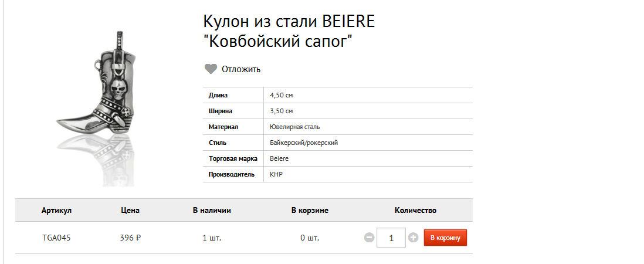The width and height of the screenshot is (644, 264).
Task: Click the 'В корзине' column header
Action: point(310,210)
